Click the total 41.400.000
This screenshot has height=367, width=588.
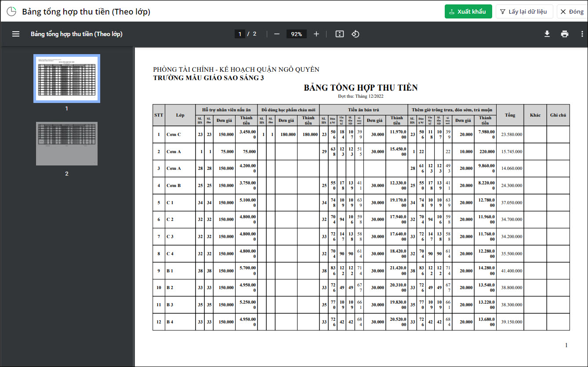coord(512,271)
